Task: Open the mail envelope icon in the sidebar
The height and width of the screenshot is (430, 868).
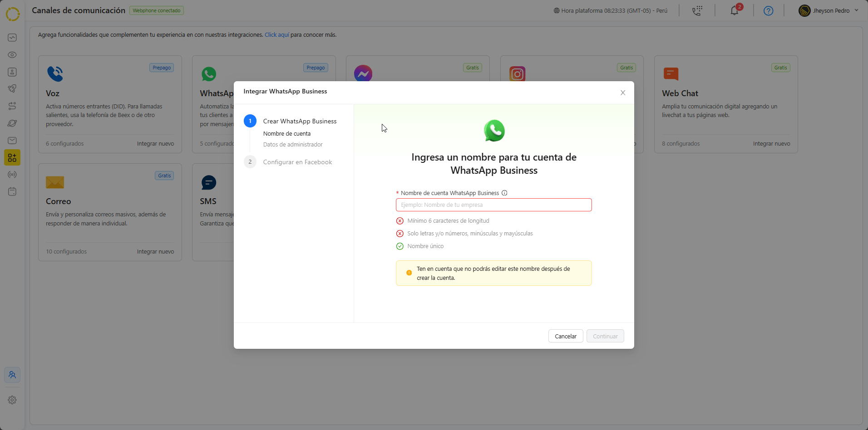Action: click(x=12, y=141)
